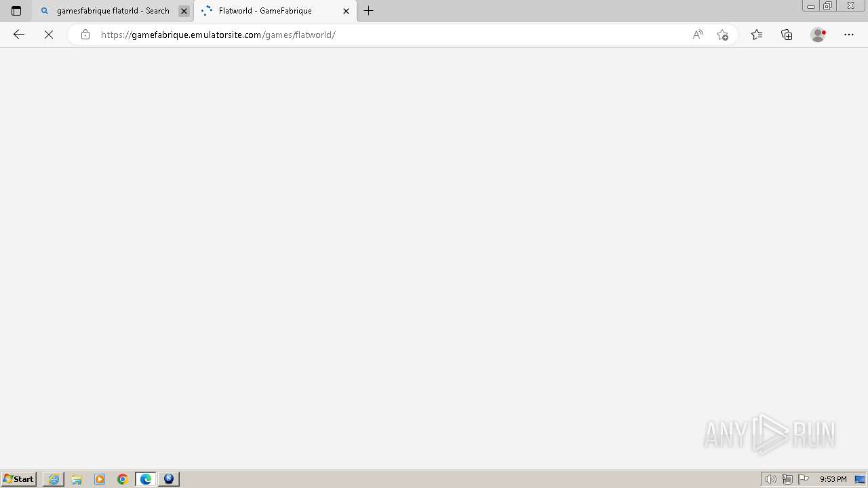
Task: Open the tab actions menu icon
Action: [x=16, y=11]
